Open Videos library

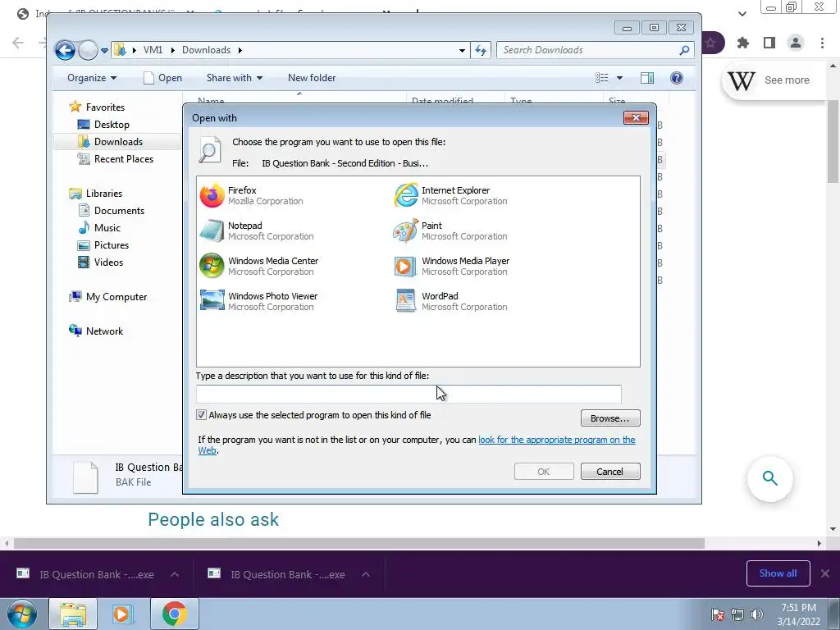[108, 262]
